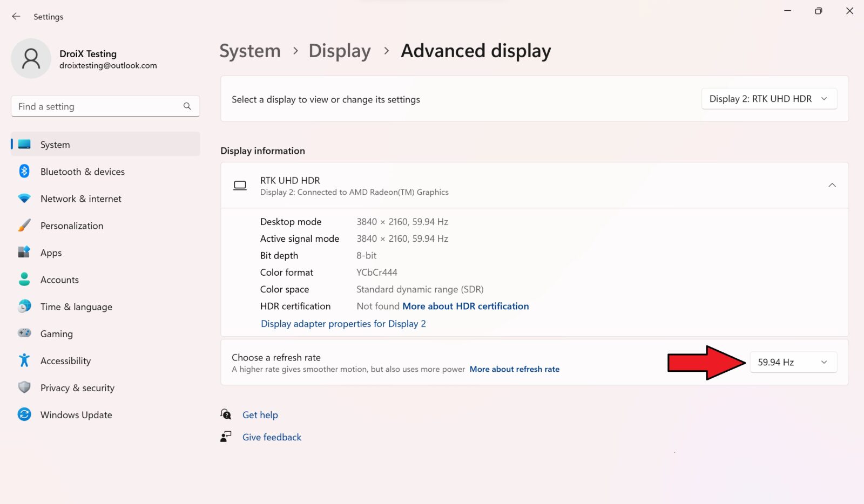Open the Display 2: RTK UHD HDR selector
Viewport: 864px width, 504px height.
768,99
